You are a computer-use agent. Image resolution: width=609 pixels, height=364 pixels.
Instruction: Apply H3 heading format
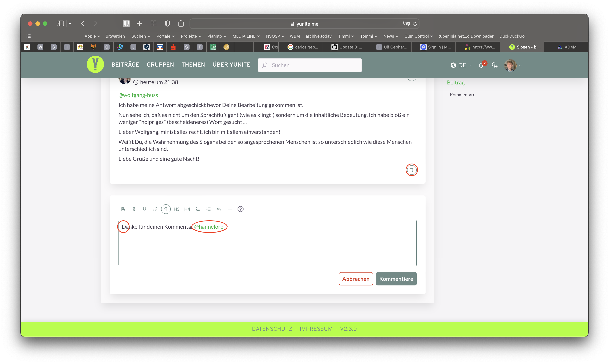point(176,209)
